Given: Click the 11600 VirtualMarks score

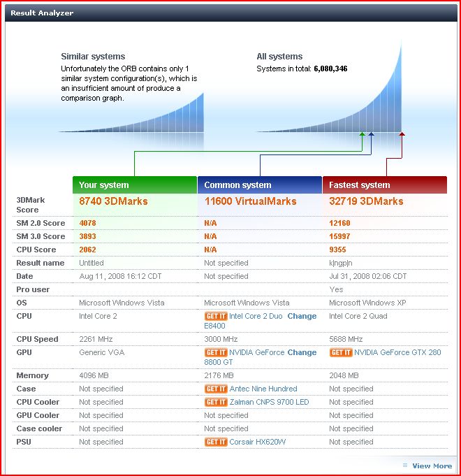Looking at the screenshot, I should [250, 201].
